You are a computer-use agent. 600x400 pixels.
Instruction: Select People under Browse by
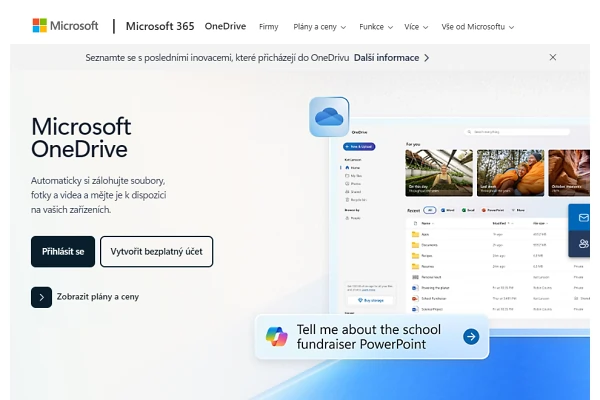point(353,218)
